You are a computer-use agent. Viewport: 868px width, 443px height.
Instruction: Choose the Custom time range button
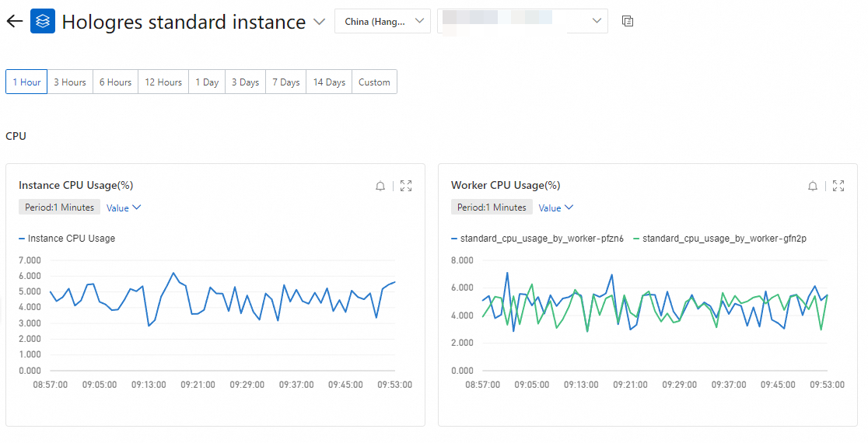[x=374, y=82]
